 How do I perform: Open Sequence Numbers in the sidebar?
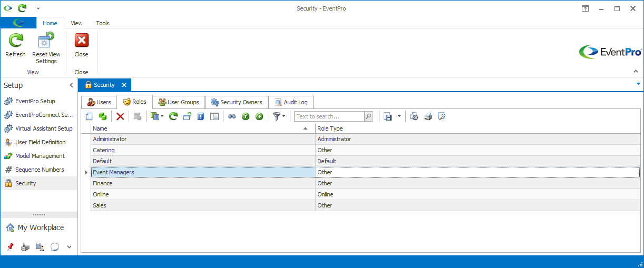tap(39, 170)
